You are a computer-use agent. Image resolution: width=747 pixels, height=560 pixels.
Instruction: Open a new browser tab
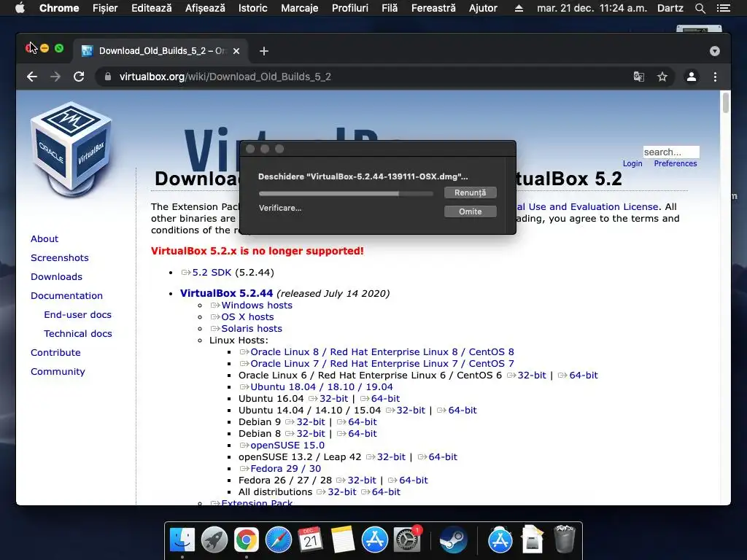tap(264, 51)
